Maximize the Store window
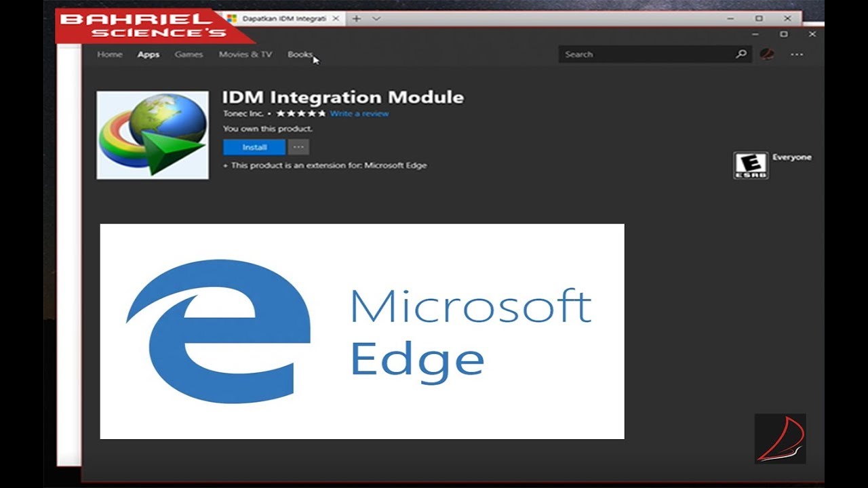 point(784,34)
